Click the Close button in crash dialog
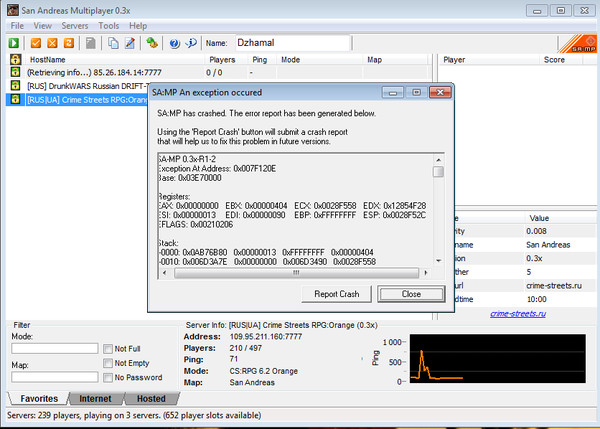This screenshot has width=600, height=429. pyautogui.click(x=411, y=294)
